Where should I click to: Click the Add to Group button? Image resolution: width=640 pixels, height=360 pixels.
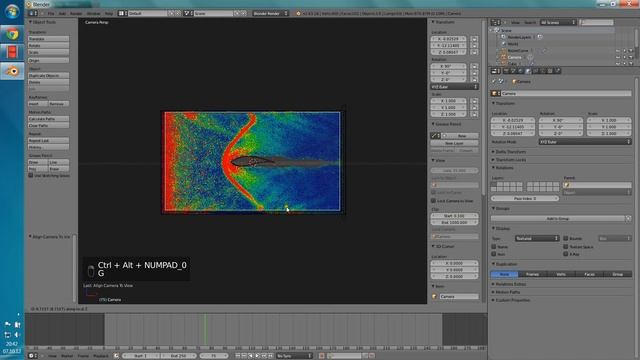(558, 219)
